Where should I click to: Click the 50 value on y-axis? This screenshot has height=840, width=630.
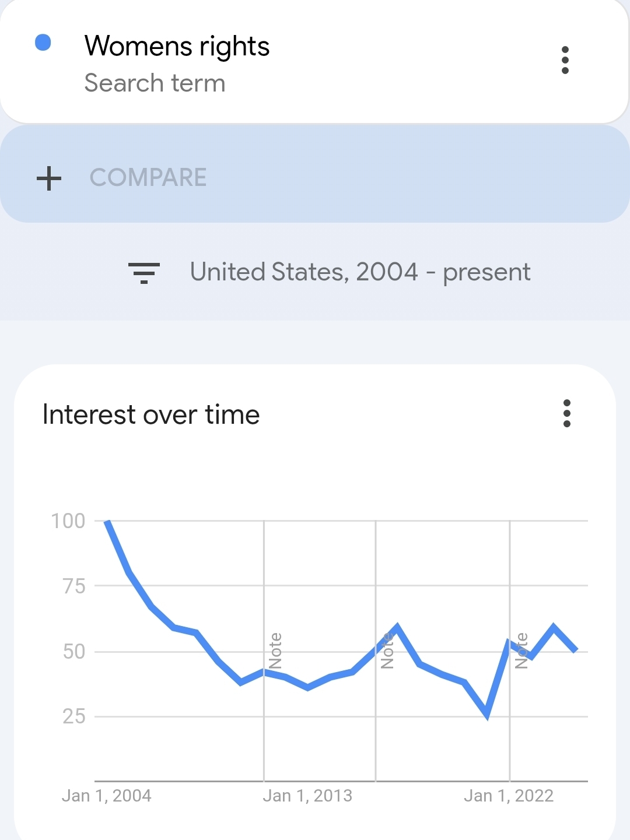click(x=74, y=651)
